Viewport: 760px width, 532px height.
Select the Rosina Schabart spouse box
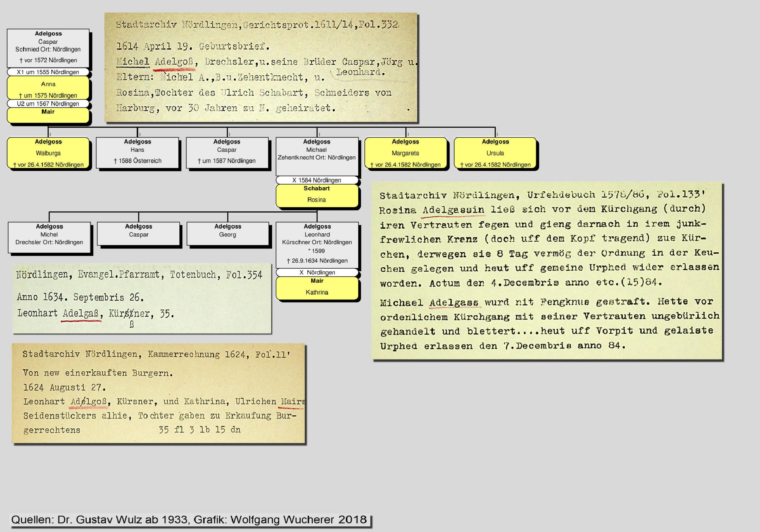317,195
